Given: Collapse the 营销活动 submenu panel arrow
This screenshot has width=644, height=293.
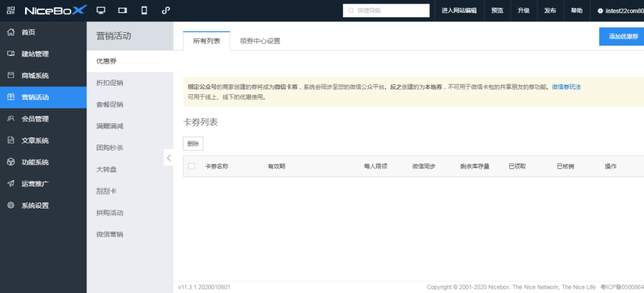Looking at the screenshot, I should click(x=169, y=158).
